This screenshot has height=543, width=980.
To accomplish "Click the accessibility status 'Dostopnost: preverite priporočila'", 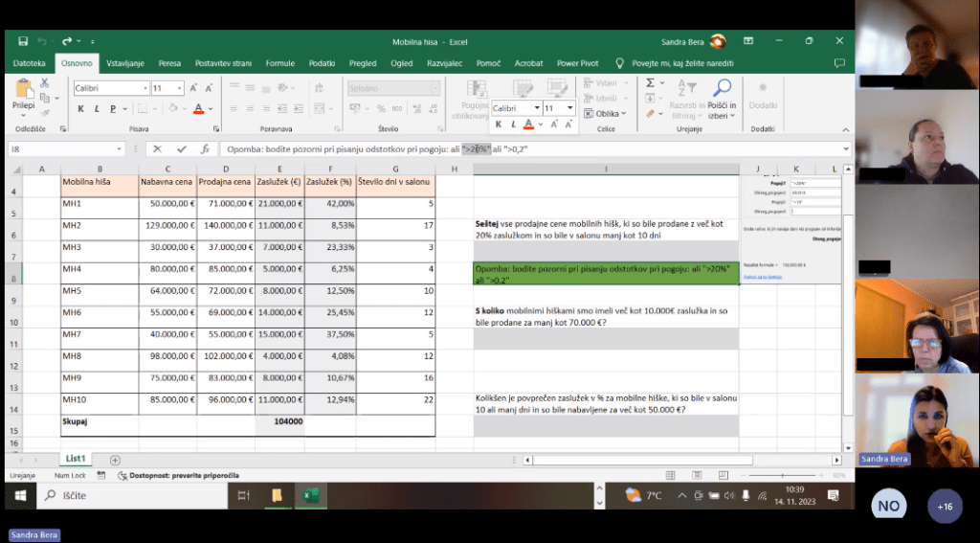I will 177,475.
